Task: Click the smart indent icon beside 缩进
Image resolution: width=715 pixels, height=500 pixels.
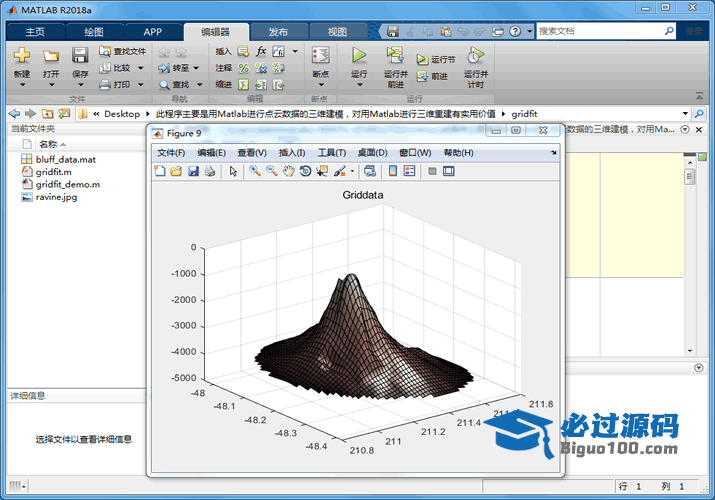Action: point(244,84)
